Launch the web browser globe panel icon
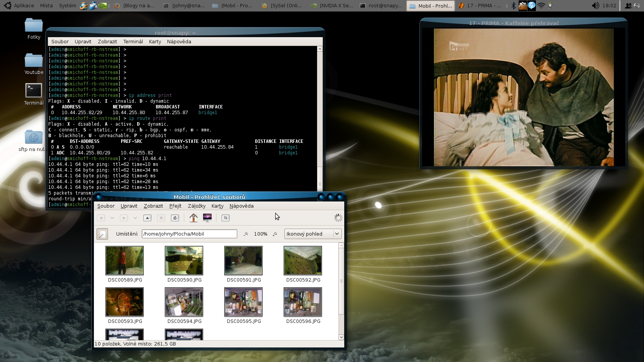644x362 pixels. click(84, 6)
